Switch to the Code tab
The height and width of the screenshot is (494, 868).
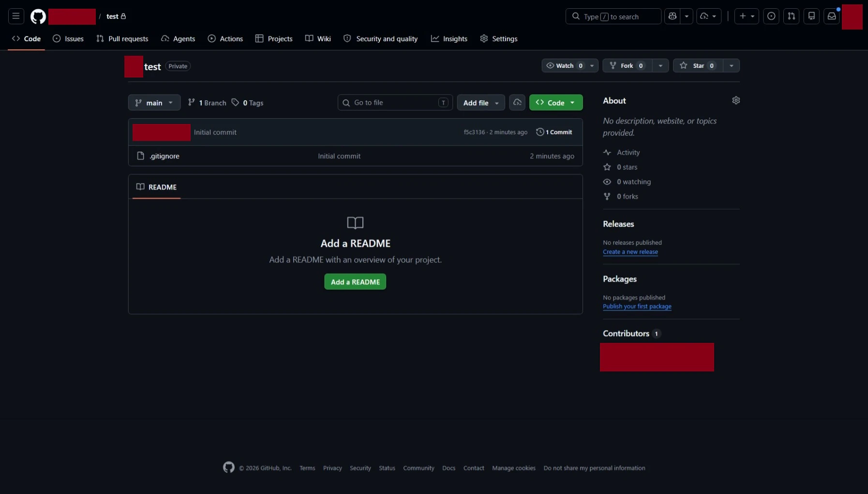coord(27,39)
